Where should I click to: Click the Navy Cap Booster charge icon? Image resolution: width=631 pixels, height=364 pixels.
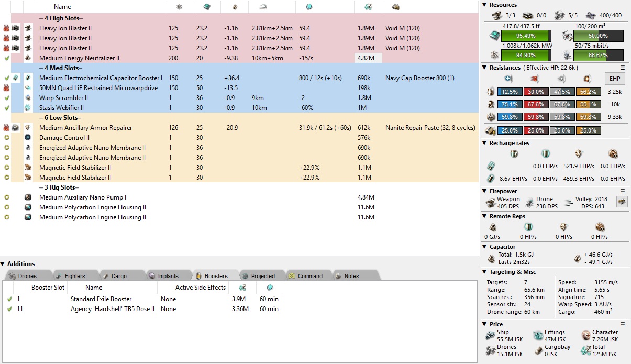coord(16,78)
